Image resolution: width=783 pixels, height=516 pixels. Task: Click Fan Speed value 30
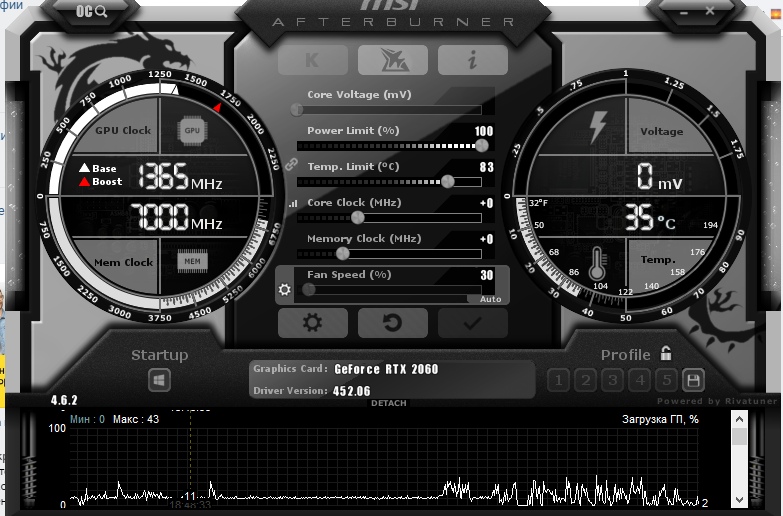(x=487, y=275)
